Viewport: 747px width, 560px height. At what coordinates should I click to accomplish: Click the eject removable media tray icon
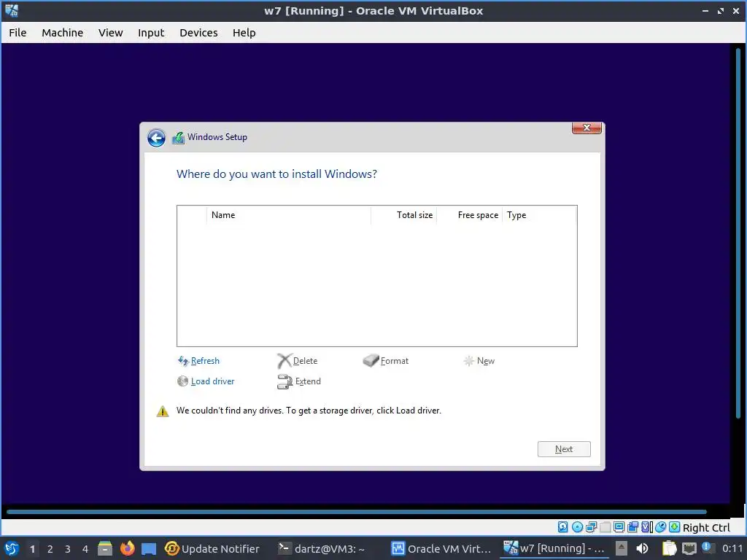click(x=622, y=548)
